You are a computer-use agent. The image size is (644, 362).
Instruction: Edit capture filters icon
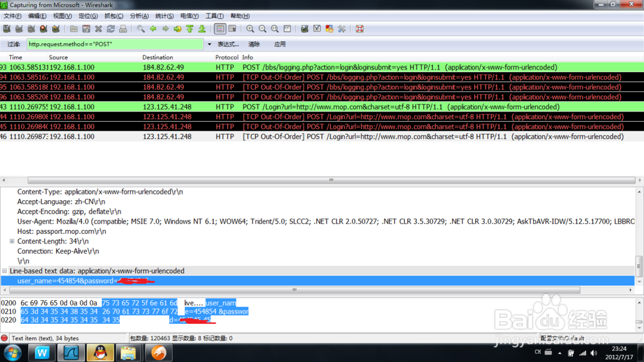(x=305, y=29)
